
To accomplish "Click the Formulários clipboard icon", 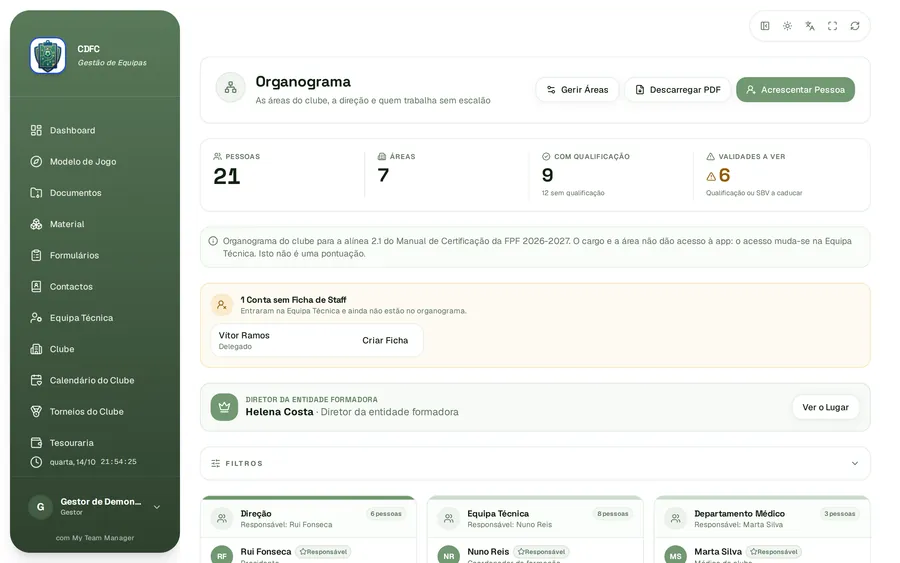I will (36, 255).
